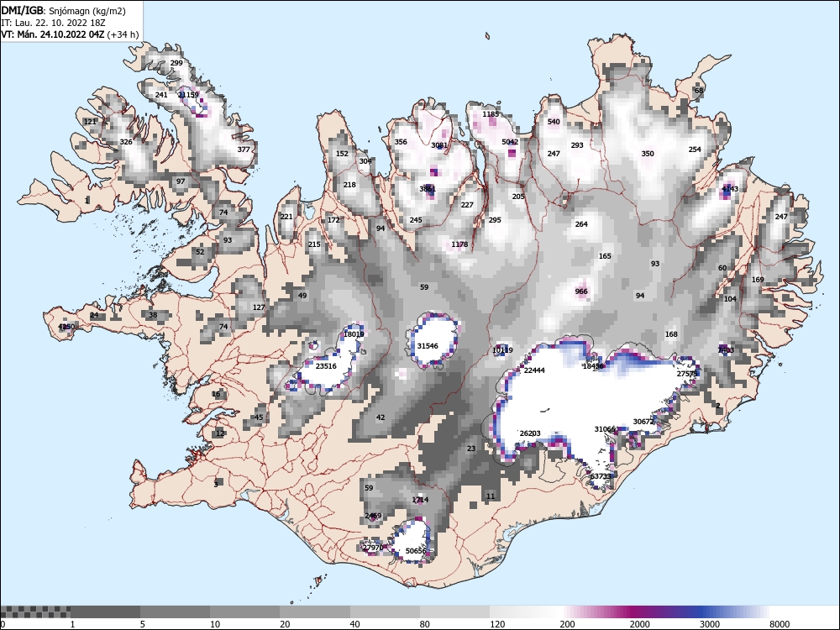Screen dimensions: 840x630
Task: Click snow value '3081'
Action: pos(439,145)
